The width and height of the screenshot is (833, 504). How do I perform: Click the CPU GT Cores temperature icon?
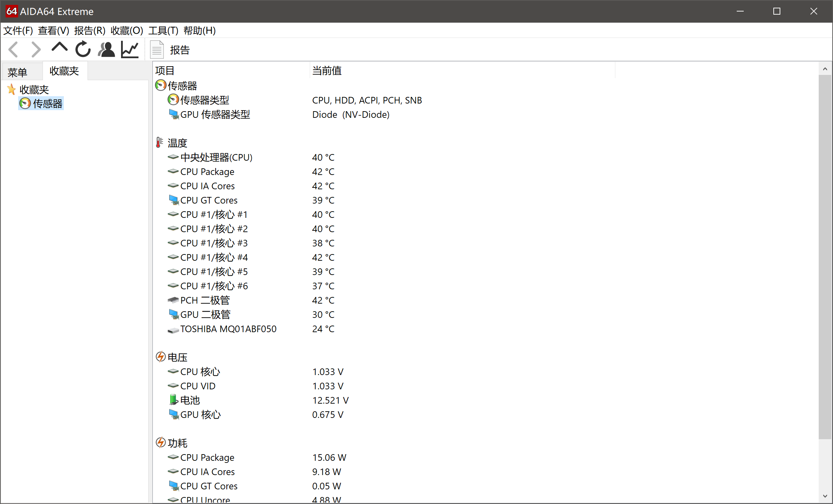[173, 200]
